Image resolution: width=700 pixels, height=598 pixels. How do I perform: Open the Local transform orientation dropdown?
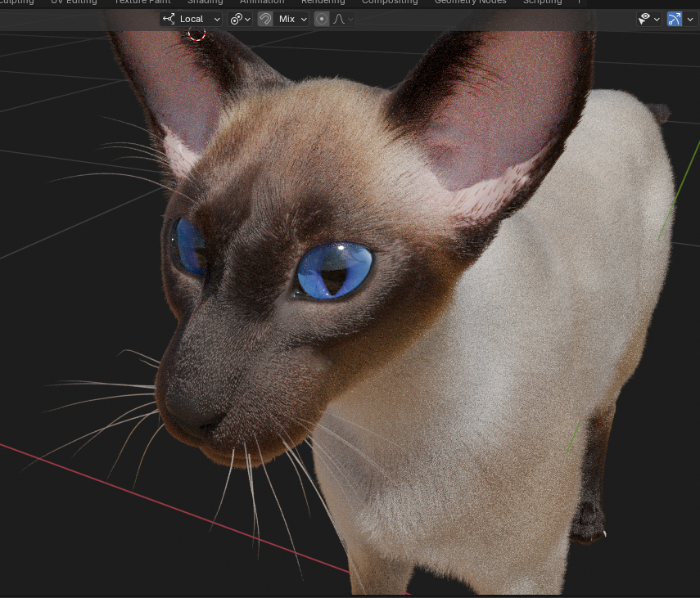(192, 19)
